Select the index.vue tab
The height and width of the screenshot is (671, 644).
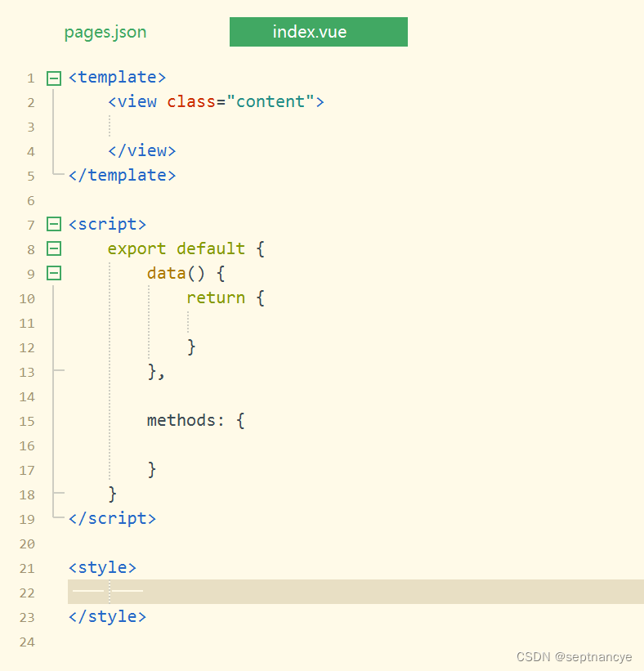pos(319,32)
